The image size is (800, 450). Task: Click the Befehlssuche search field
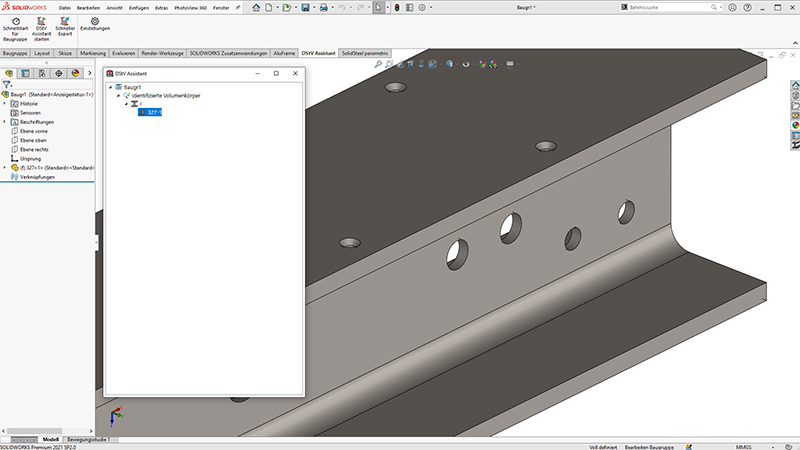(x=668, y=8)
